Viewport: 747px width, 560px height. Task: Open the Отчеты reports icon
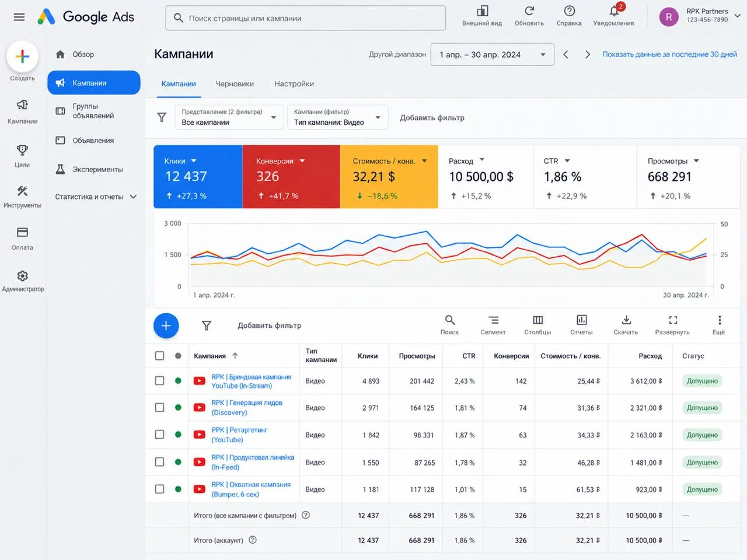point(581,320)
